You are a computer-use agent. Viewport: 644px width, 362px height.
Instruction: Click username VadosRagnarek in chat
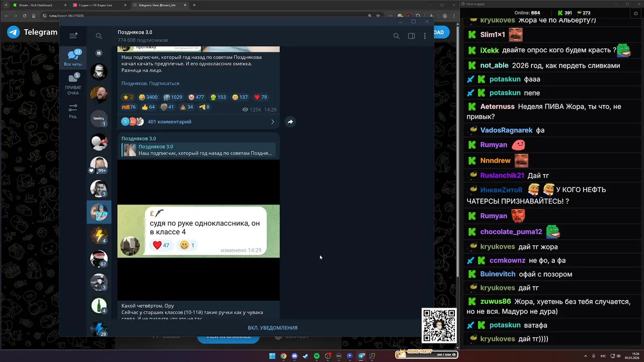(506, 130)
